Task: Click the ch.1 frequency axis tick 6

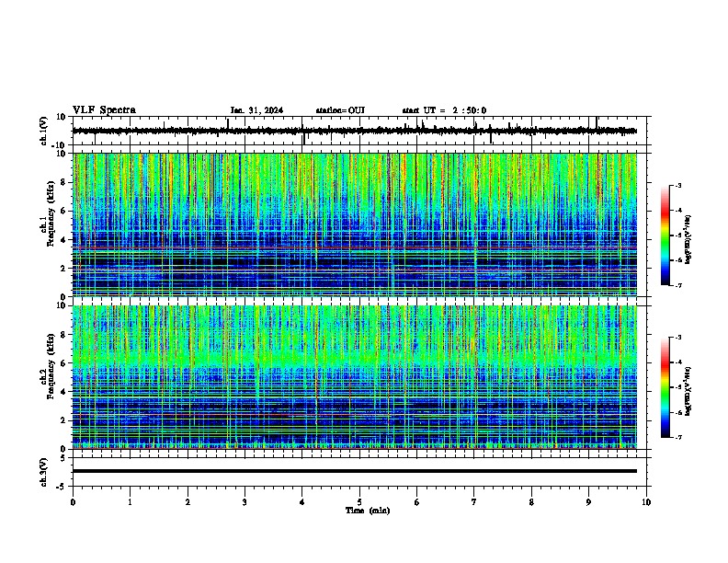Action: point(64,212)
